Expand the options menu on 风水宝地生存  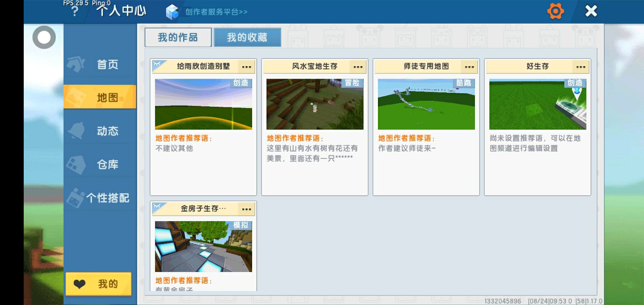click(358, 67)
